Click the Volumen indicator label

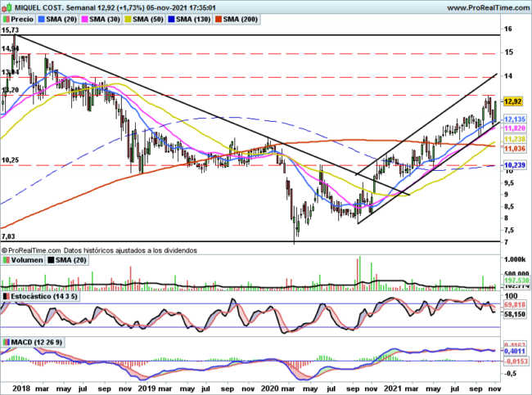(x=23, y=260)
